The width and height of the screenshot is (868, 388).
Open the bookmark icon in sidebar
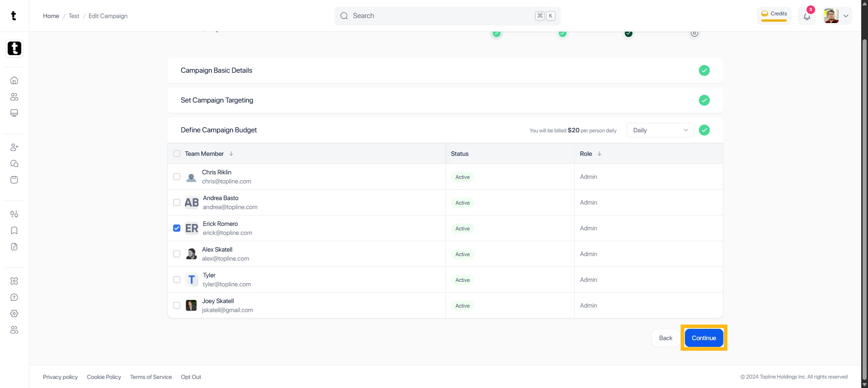coord(14,230)
